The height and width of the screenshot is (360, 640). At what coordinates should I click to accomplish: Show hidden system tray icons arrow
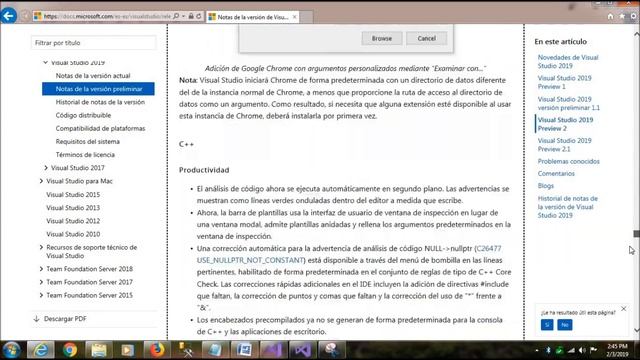537,350
